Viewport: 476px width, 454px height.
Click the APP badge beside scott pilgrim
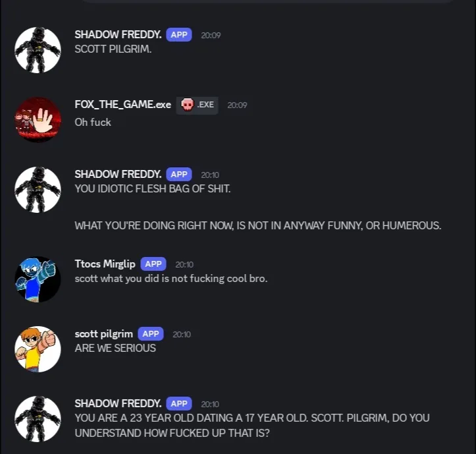pos(151,334)
